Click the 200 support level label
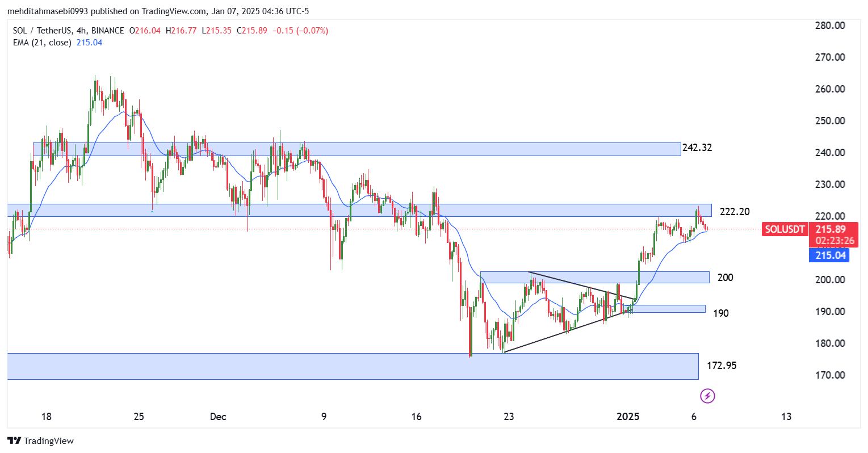The height and width of the screenshot is (453, 868). click(x=725, y=278)
